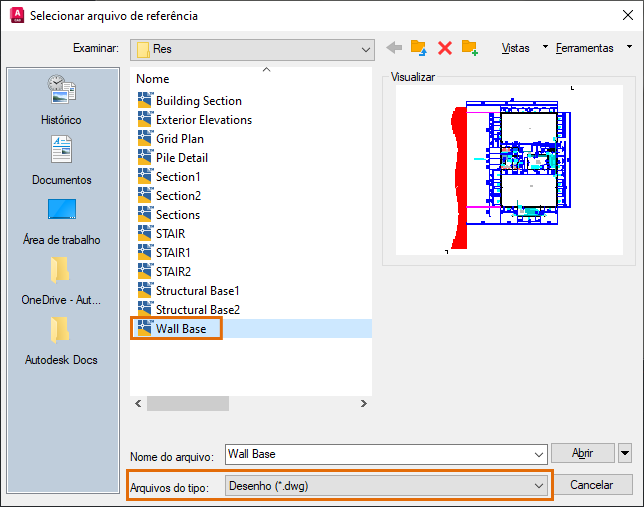Open the Arquivos do tipo dropdown
644x507 pixels.
(x=386, y=486)
